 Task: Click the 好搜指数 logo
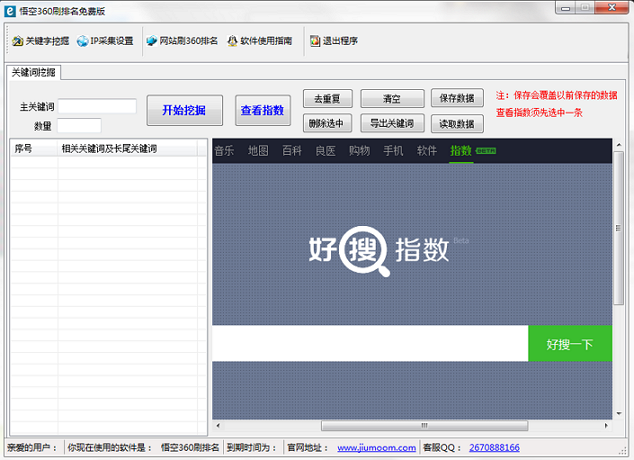coord(379,250)
